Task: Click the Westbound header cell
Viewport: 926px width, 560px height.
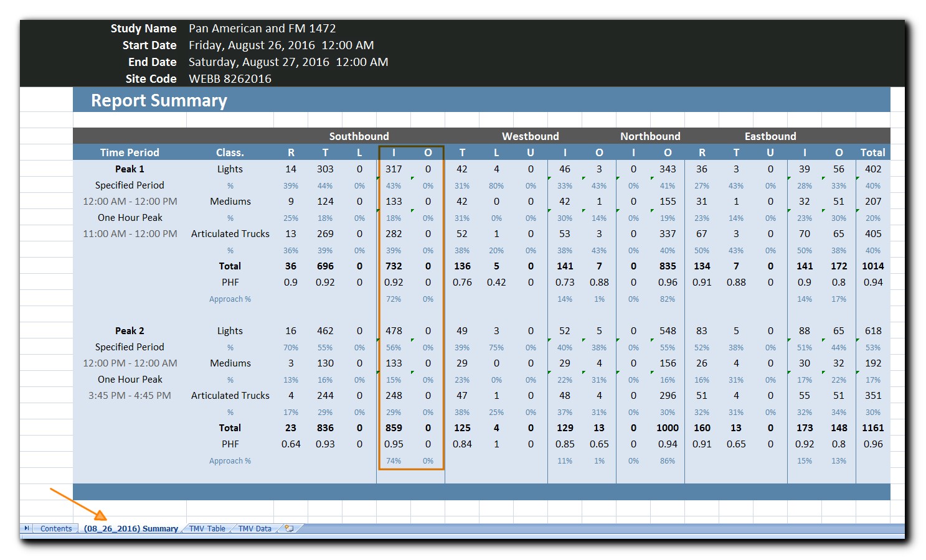Action: pyautogui.click(x=531, y=136)
